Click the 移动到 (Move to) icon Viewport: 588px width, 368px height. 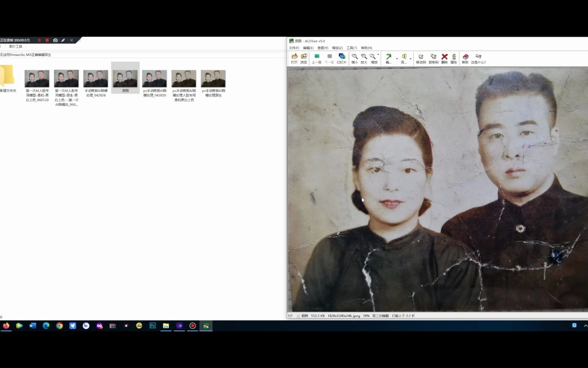coord(421,58)
